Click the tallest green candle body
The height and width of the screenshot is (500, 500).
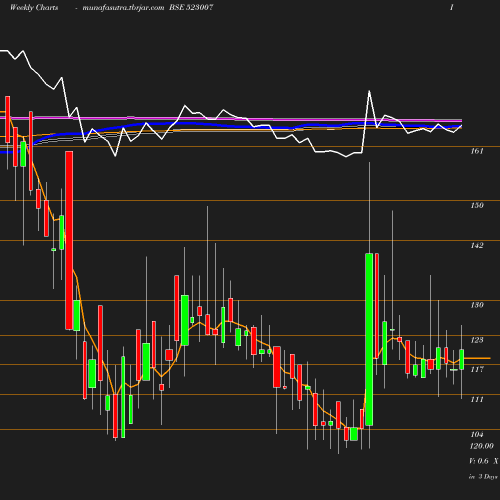(369, 340)
